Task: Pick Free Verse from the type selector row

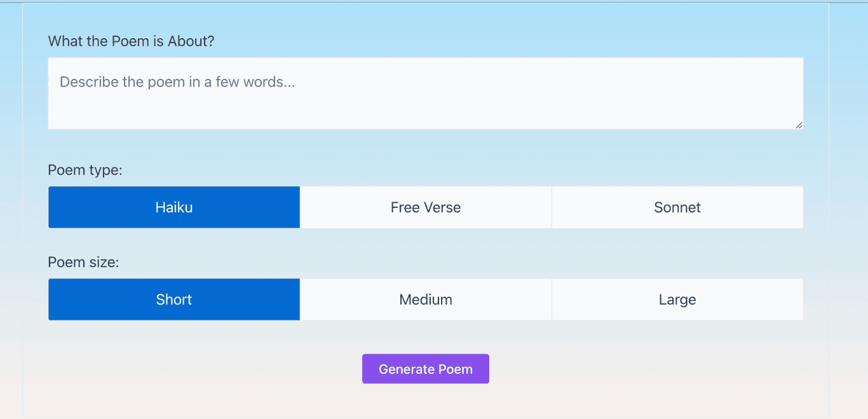Action: [425, 207]
